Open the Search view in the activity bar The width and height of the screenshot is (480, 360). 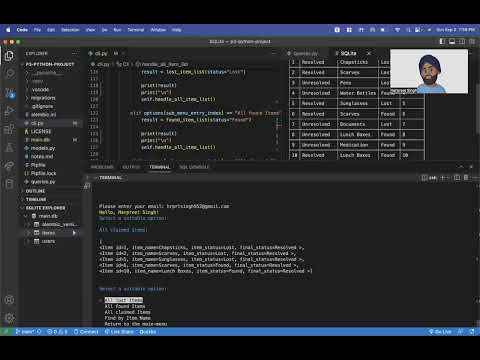pos(9,73)
